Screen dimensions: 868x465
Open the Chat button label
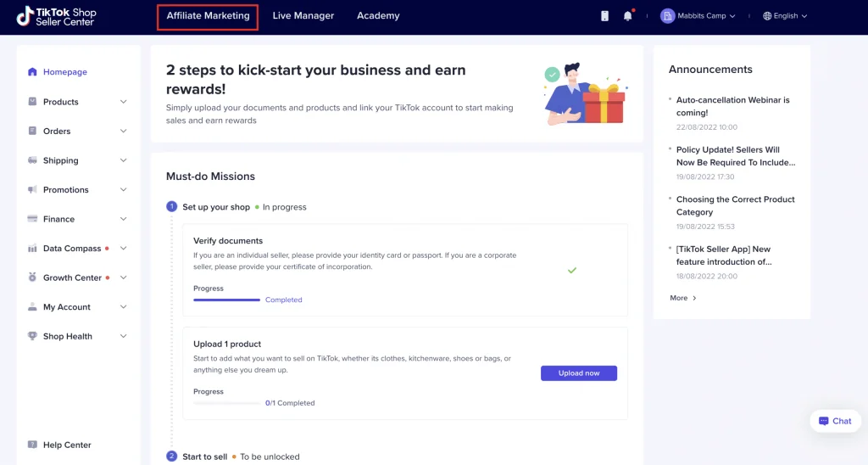(842, 421)
